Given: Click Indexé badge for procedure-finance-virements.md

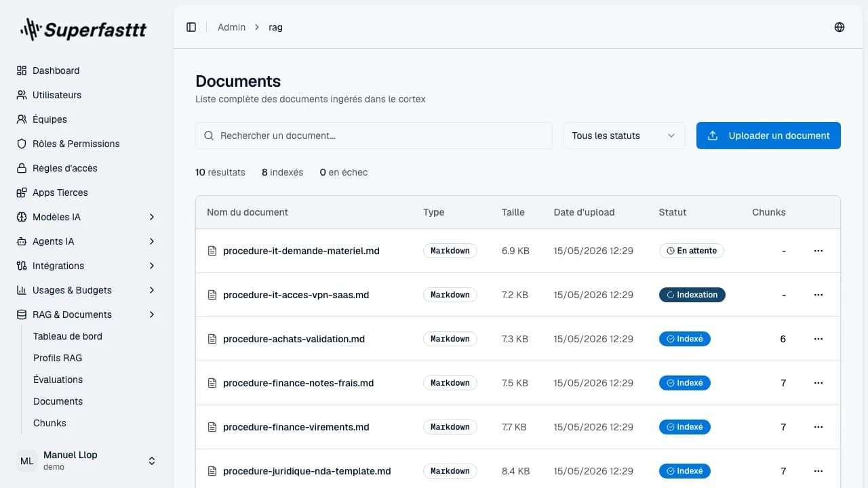Looking at the screenshot, I should click(685, 427).
